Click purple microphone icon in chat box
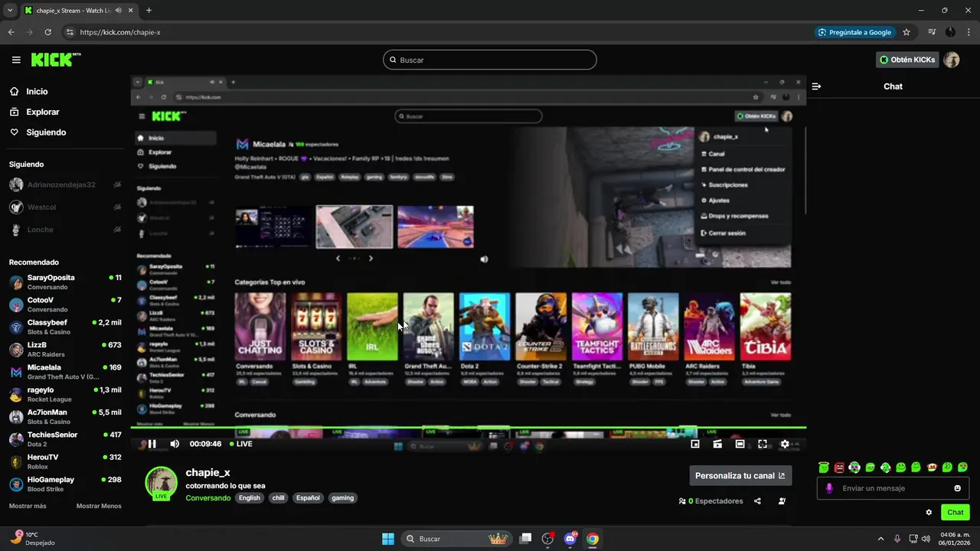This screenshot has height=551, width=980. pos(829,488)
